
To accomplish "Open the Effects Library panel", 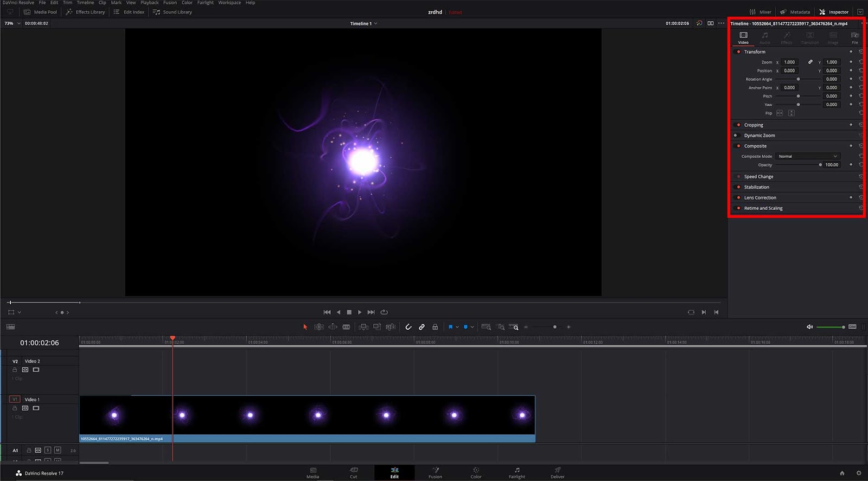I will [x=85, y=12].
